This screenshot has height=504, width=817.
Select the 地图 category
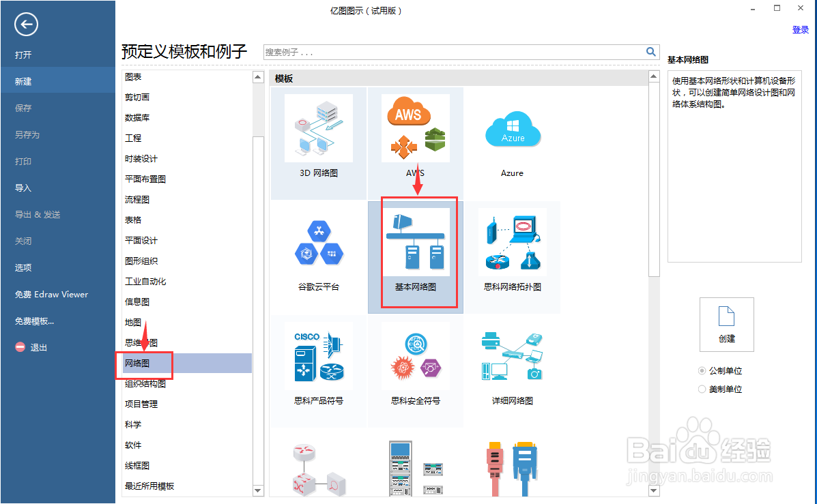(133, 323)
